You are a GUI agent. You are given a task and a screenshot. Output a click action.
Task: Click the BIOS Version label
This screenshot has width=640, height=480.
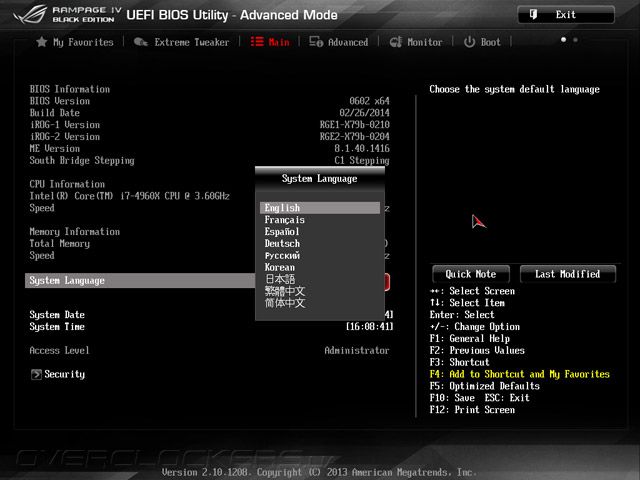[60, 101]
